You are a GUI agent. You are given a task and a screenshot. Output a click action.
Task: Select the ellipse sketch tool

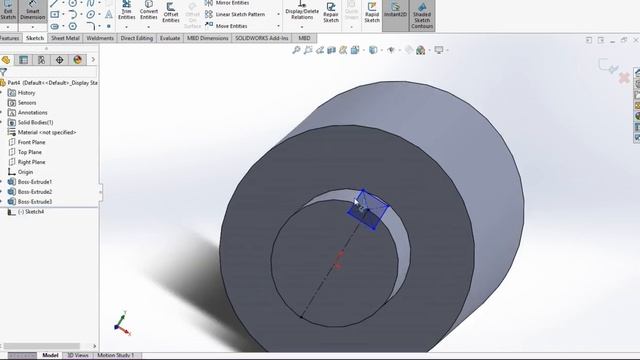click(x=91, y=14)
